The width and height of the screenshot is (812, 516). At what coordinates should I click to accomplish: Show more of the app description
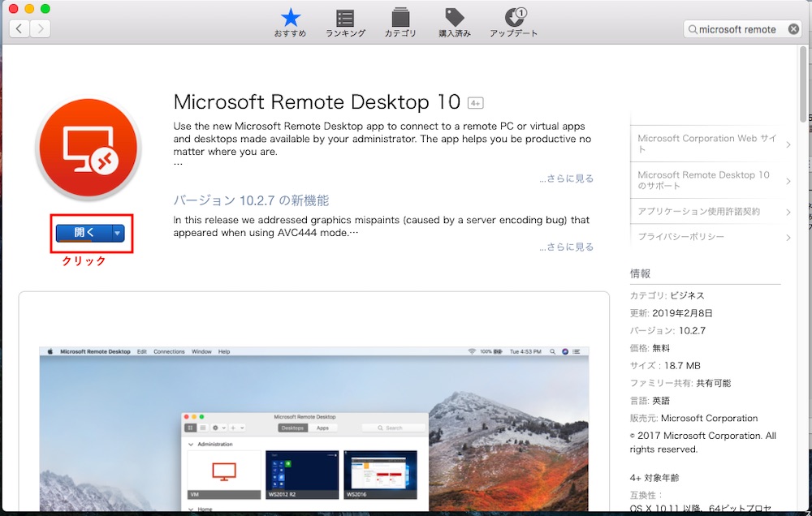point(566,178)
